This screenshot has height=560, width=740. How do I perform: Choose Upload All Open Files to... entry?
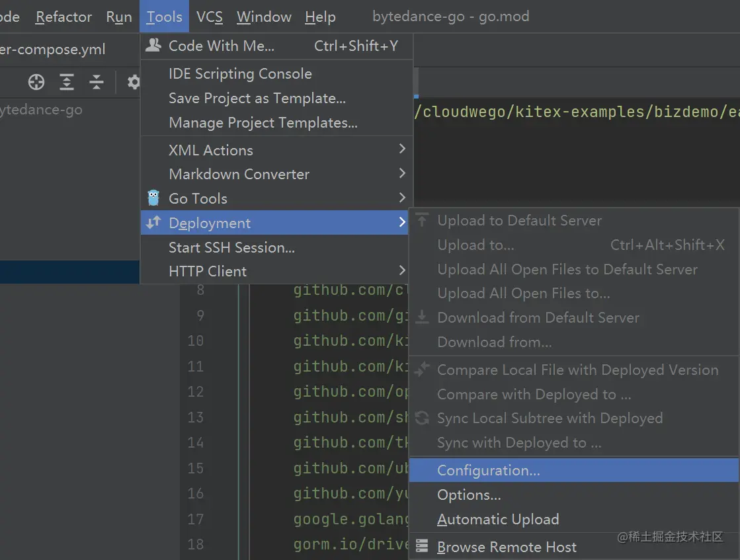point(574,294)
